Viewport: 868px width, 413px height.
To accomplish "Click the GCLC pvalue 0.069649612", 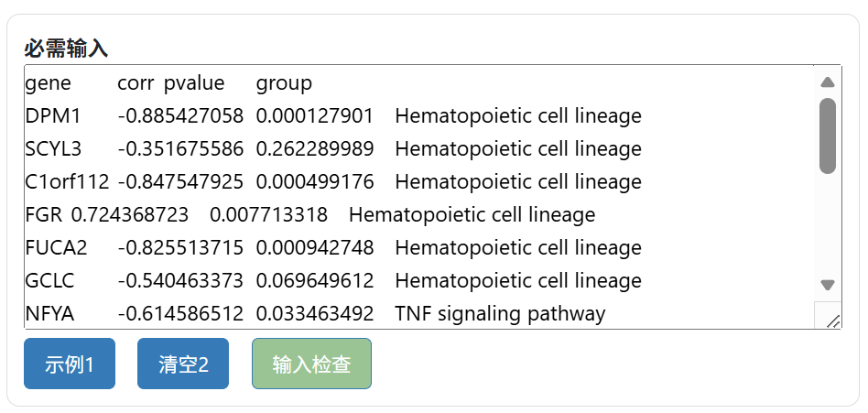I will 315,281.
